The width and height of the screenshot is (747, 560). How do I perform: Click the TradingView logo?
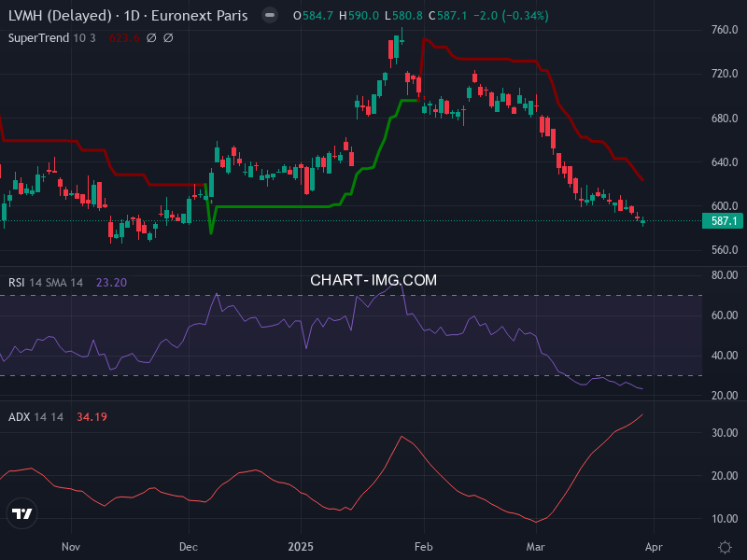tap(22, 512)
